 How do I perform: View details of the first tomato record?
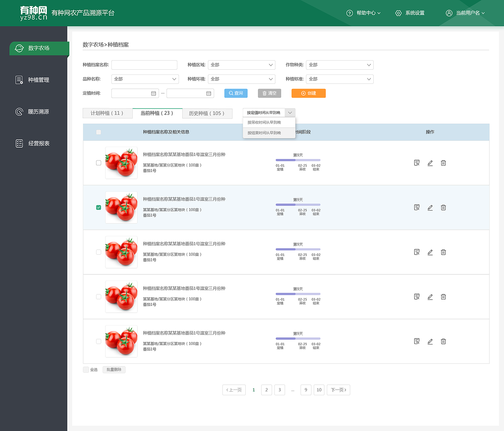coord(417,163)
